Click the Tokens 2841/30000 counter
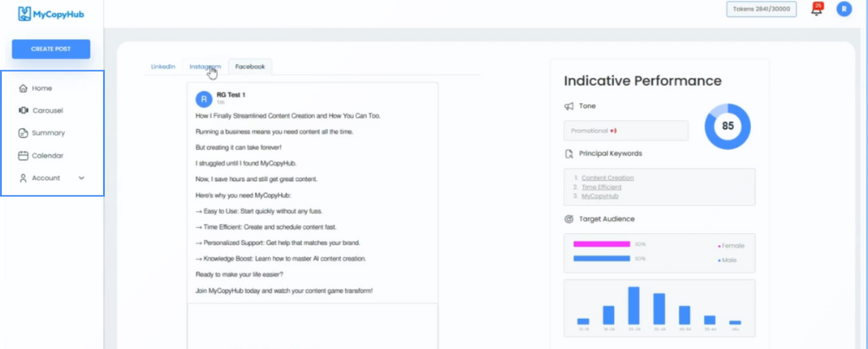The image size is (868, 349). point(761,9)
